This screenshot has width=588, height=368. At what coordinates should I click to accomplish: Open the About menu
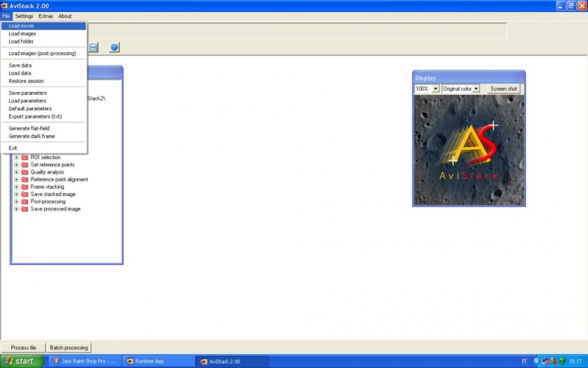pos(65,16)
